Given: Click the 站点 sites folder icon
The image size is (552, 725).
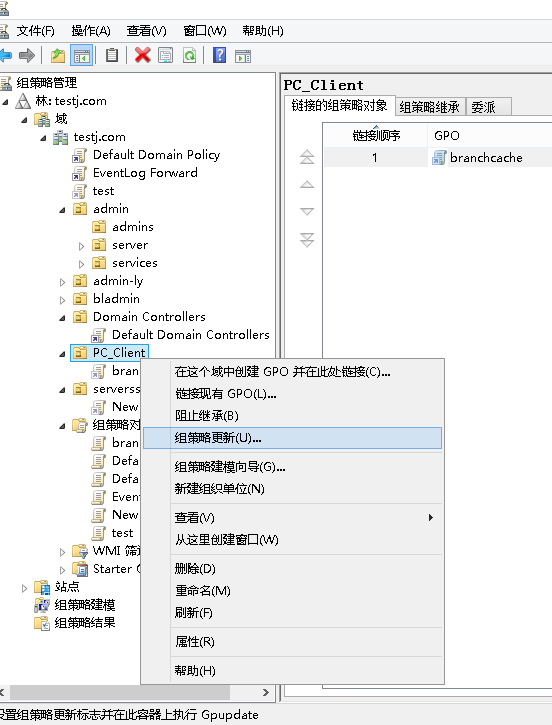Looking at the screenshot, I should click(42, 587).
